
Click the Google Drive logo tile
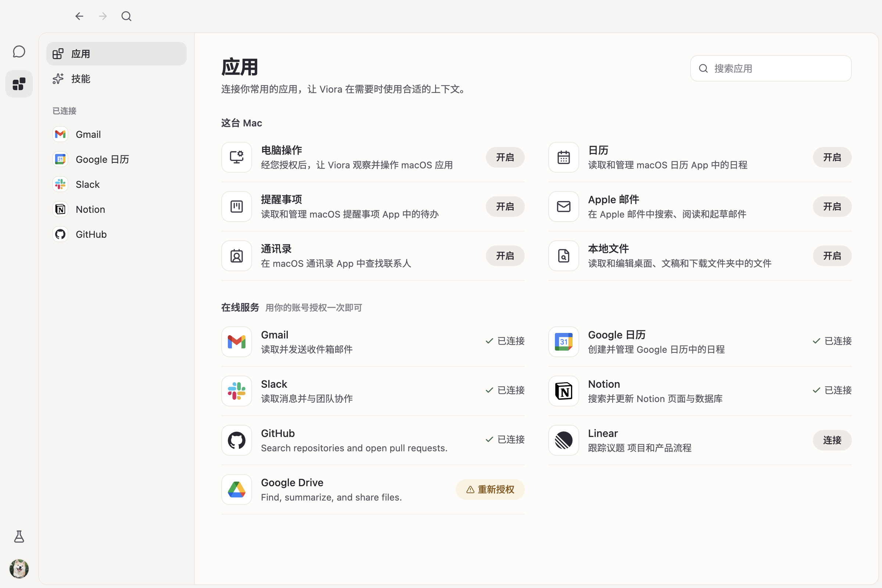[237, 490]
